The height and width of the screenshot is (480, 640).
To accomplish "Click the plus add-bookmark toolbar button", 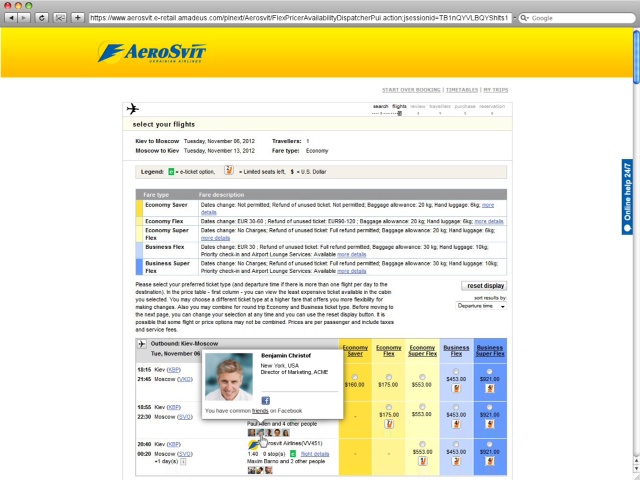I will (78, 18).
